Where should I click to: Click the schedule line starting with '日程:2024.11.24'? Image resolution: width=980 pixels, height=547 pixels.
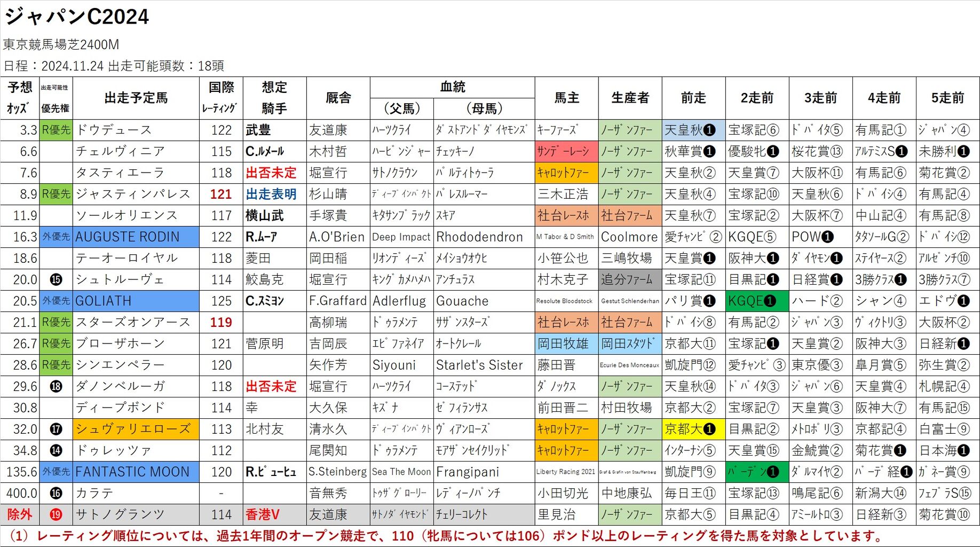[x=114, y=66]
